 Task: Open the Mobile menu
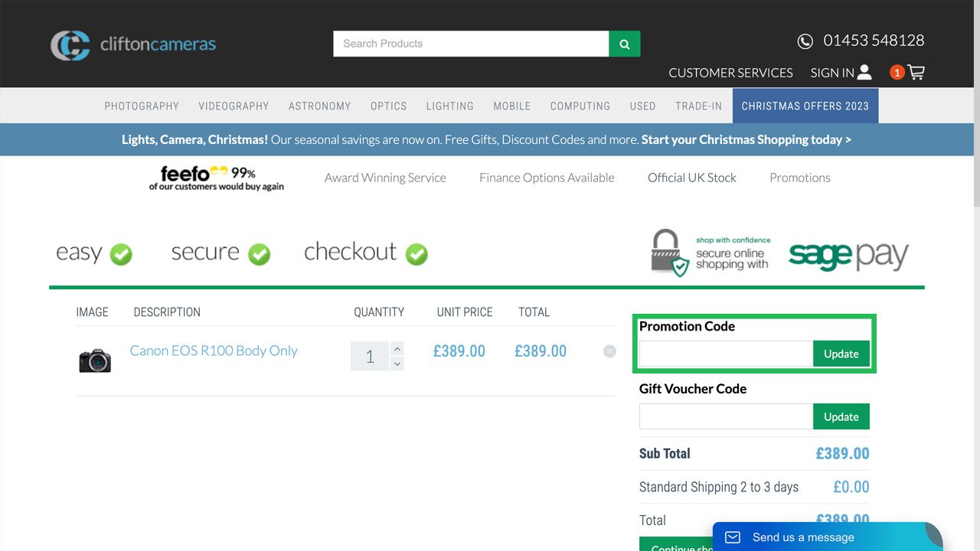tap(511, 106)
